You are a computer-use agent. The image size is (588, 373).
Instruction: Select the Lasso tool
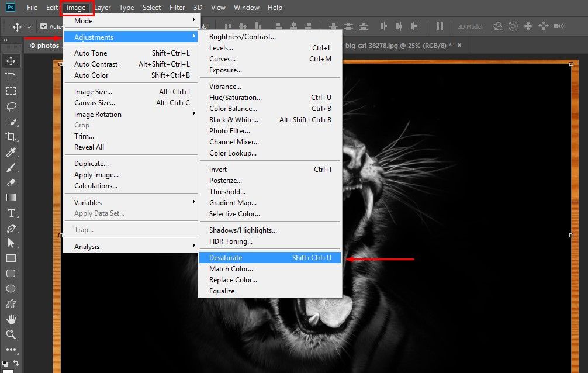click(x=11, y=106)
